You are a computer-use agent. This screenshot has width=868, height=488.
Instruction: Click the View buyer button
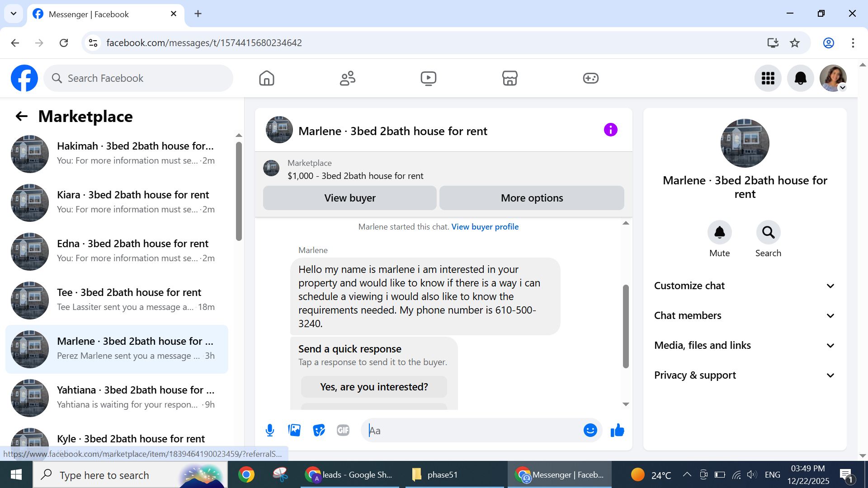(x=349, y=198)
